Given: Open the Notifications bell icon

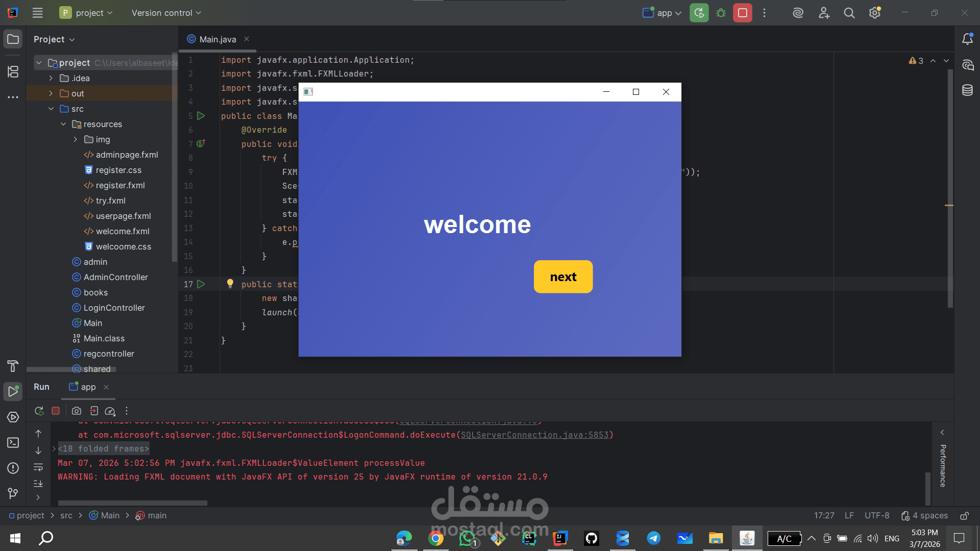Looking at the screenshot, I should click(967, 39).
